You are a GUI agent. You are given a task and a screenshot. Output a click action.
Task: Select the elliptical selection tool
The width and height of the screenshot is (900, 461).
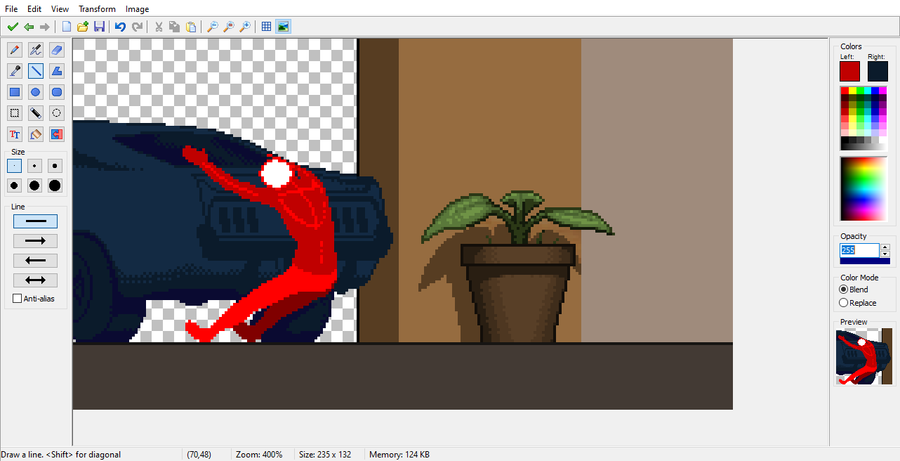(x=56, y=113)
